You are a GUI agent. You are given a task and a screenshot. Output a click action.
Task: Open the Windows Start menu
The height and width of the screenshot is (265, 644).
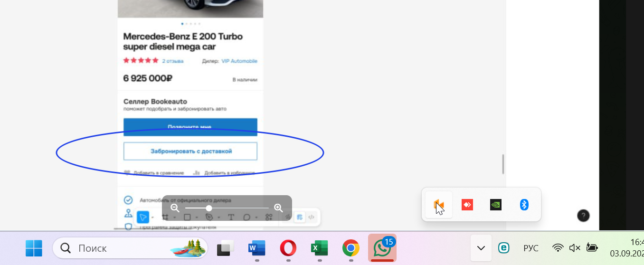pos(34,248)
